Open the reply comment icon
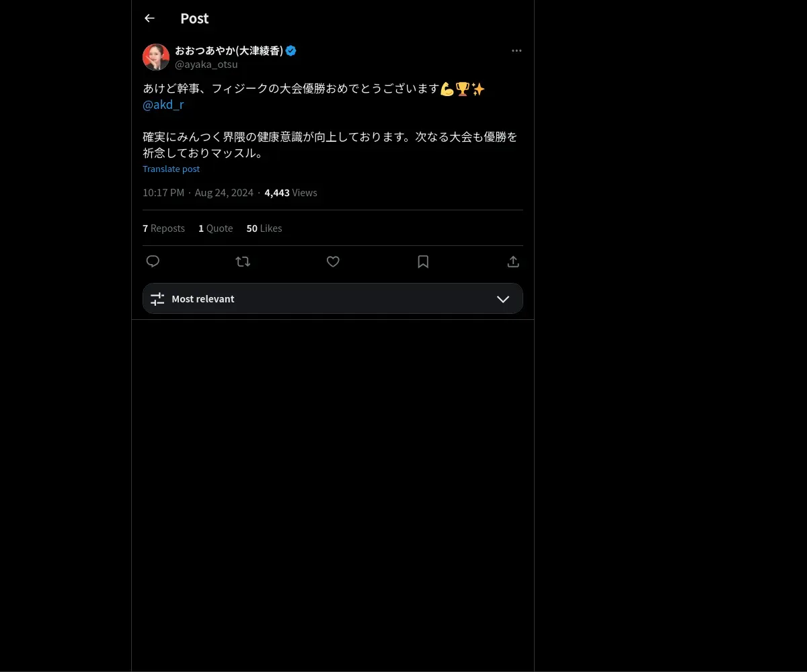 click(153, 261)
